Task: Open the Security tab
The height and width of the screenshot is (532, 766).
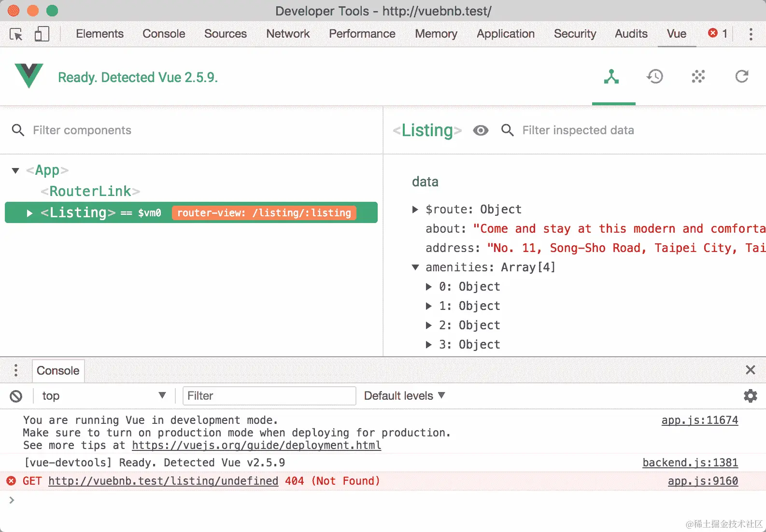Action: [x=575, y=34]
